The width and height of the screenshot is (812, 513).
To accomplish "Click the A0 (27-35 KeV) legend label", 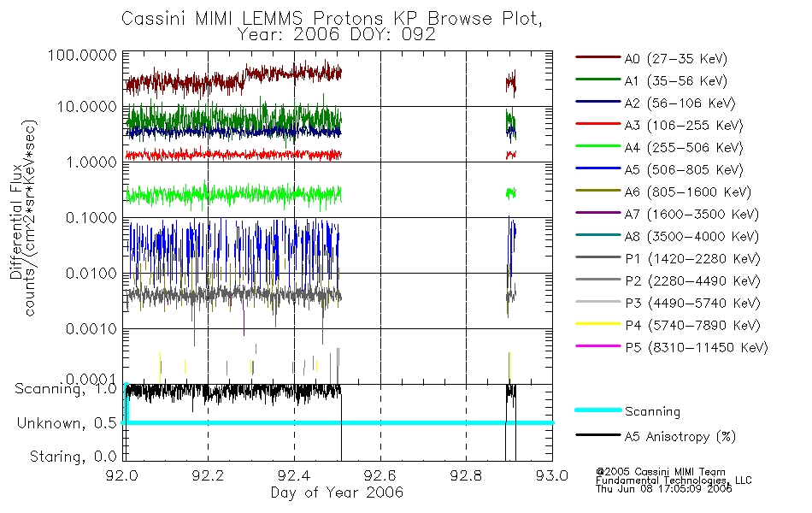I will point(675,58).
